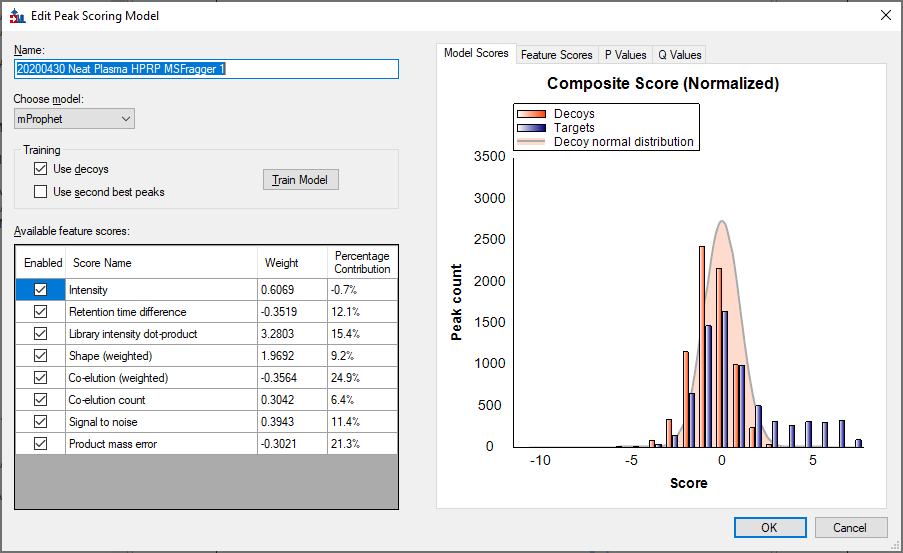Disable the Retention time difference score
Screen dimensions: 903x553
(41, 312)
